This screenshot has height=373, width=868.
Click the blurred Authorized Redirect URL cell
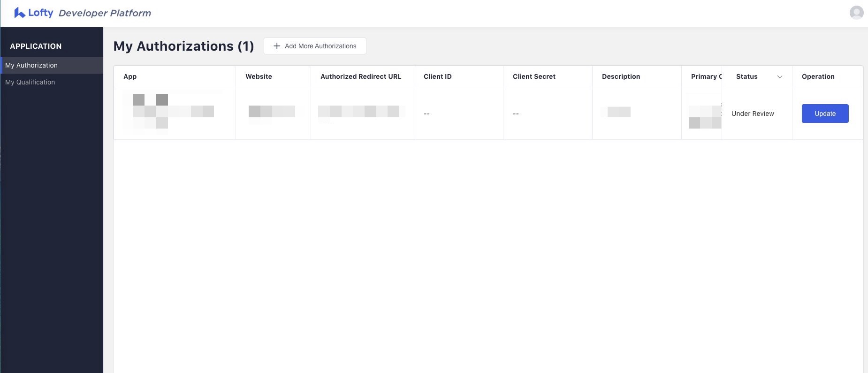[x=359, y=112]
